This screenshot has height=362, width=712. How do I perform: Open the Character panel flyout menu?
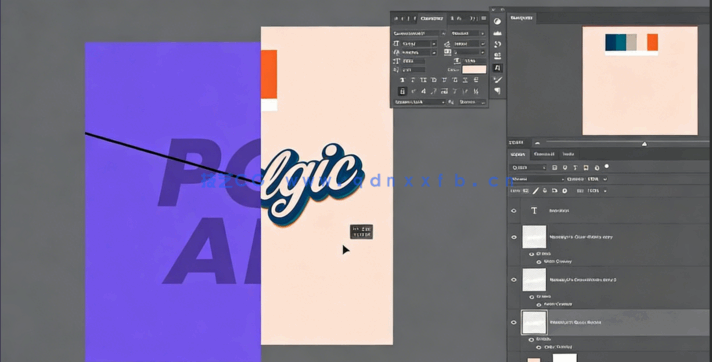pyautogui.click(x=484, y=18)
